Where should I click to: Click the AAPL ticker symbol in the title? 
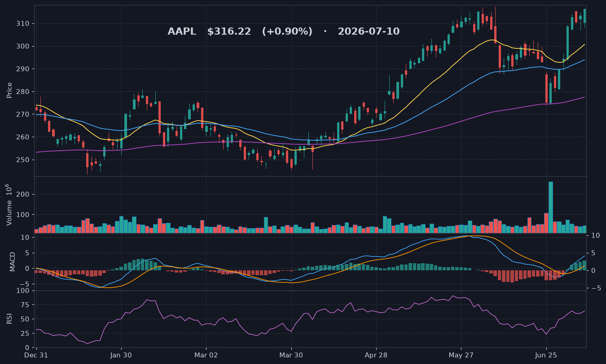(182, 32)
